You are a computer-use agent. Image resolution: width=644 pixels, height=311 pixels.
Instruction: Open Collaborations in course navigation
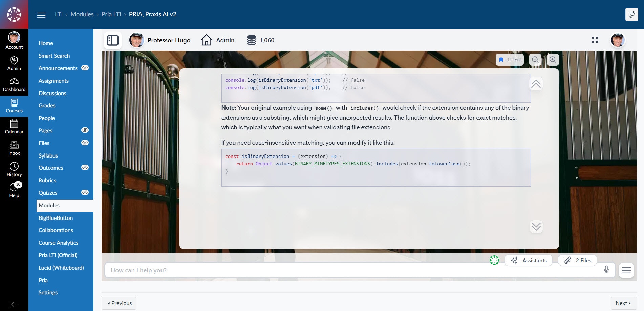click(x=56, y=230)
